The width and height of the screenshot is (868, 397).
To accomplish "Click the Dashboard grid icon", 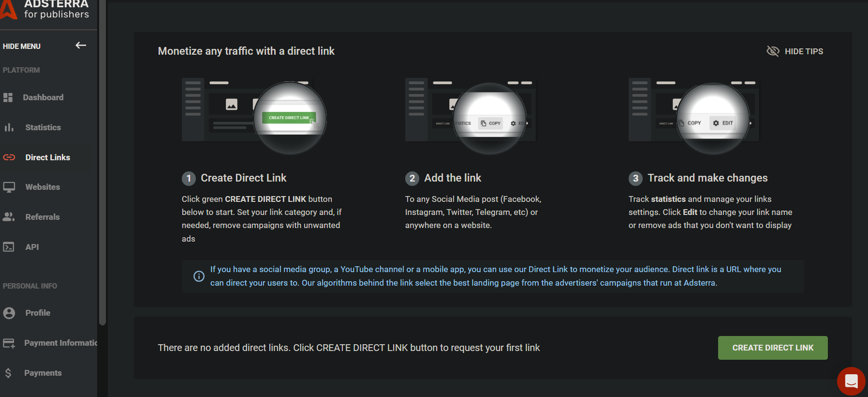I will 8,97.
